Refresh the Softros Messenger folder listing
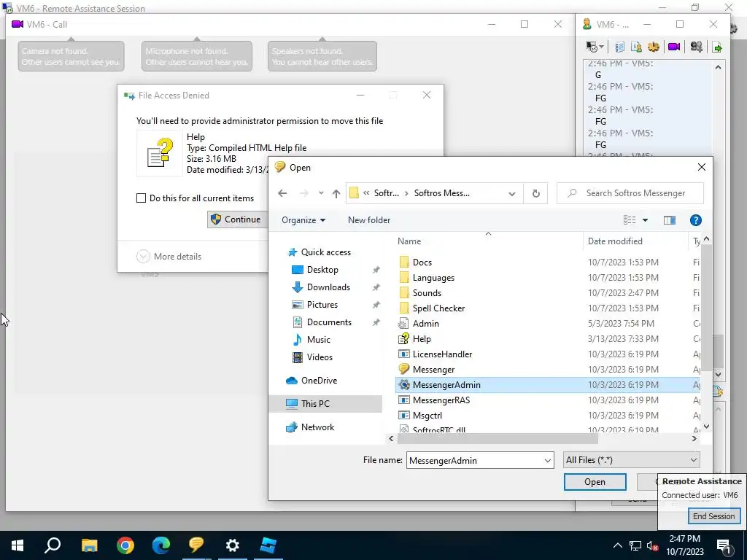 tap(536, 193)
